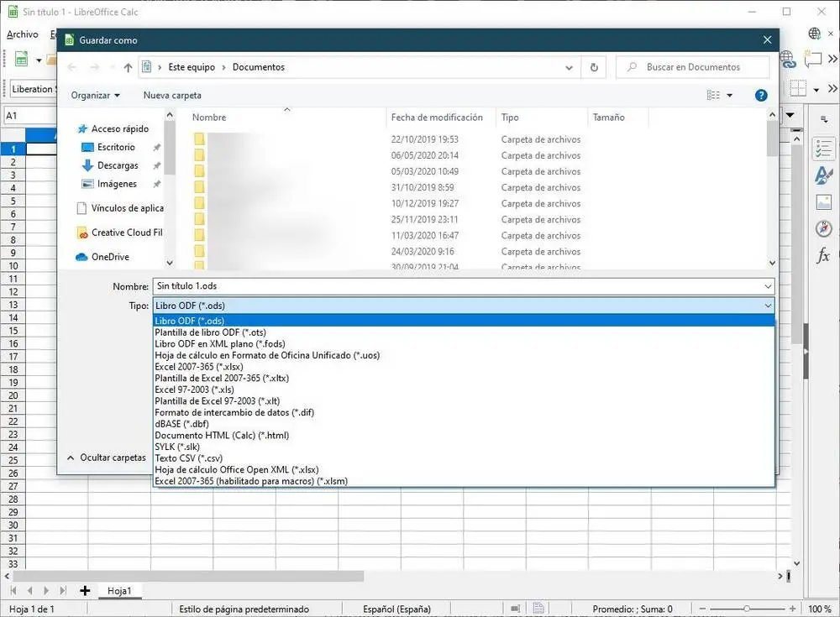Click Buscar en Documentos search field
The image size is (840, 617).
[x=693, y=67]
